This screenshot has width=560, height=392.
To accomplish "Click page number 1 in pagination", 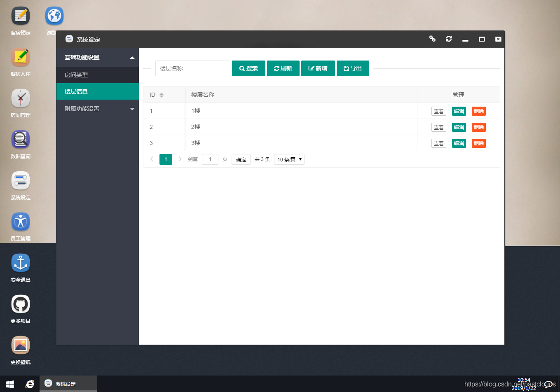I will (x=166, y=159).
